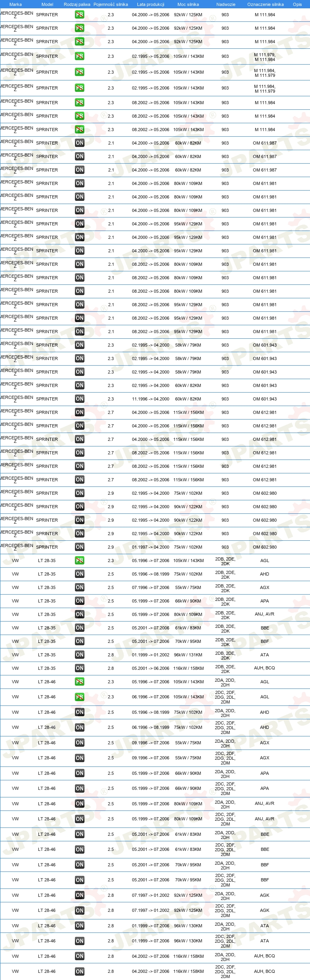The image size is (310, 980).
Task: Click VW brand cell in LT 28-35 AHD row
Action: tap(15, 574)
